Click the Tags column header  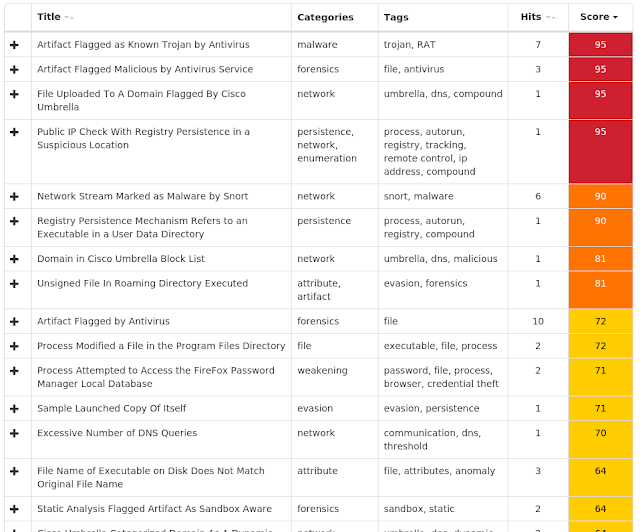pos(396,17)
